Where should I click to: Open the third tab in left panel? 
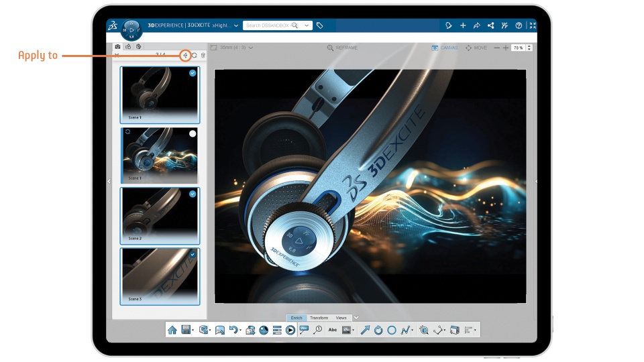point(139,46)
